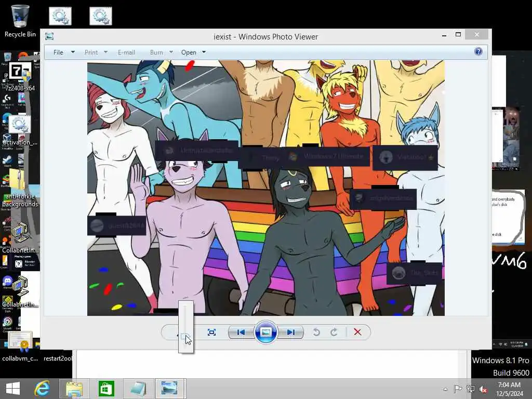Select second gear batch file on desktop

[x=101, y=16]
